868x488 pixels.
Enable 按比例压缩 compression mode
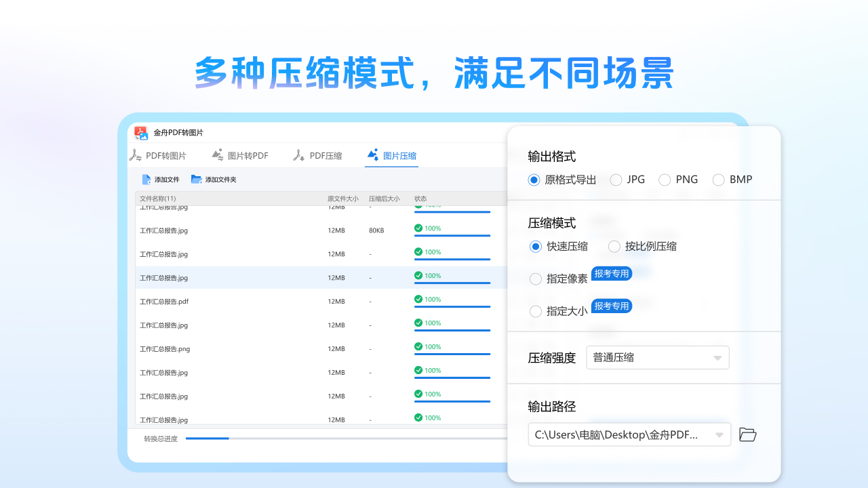click(614, 246)
